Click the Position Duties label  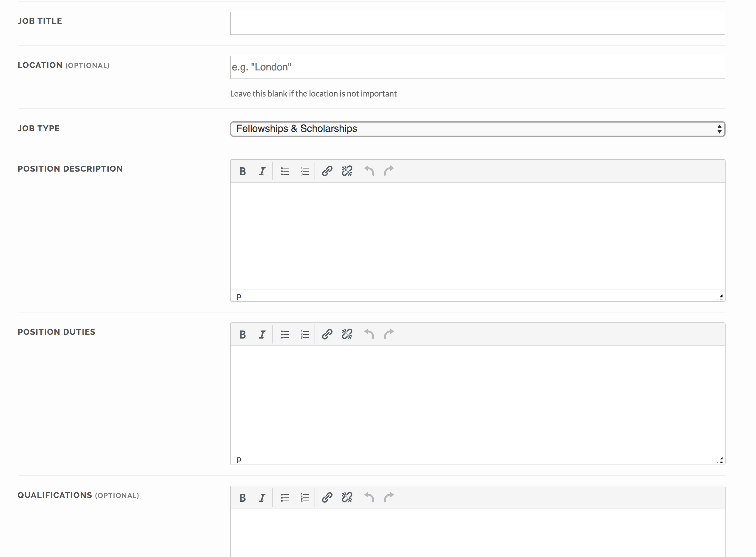tap(56, 332)
